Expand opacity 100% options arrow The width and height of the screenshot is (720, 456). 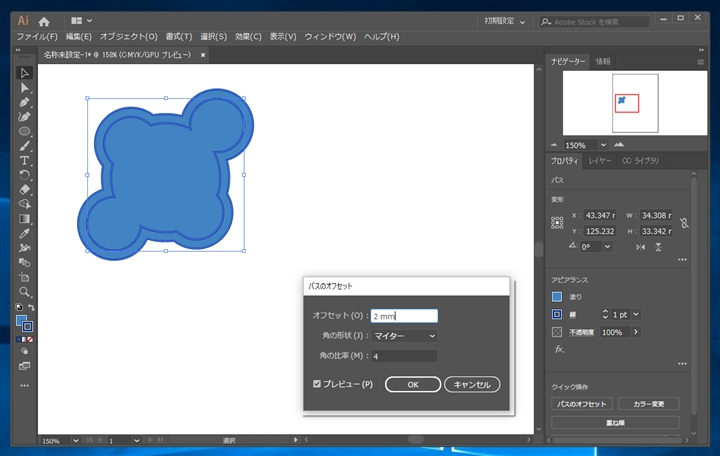coord(636,332)
